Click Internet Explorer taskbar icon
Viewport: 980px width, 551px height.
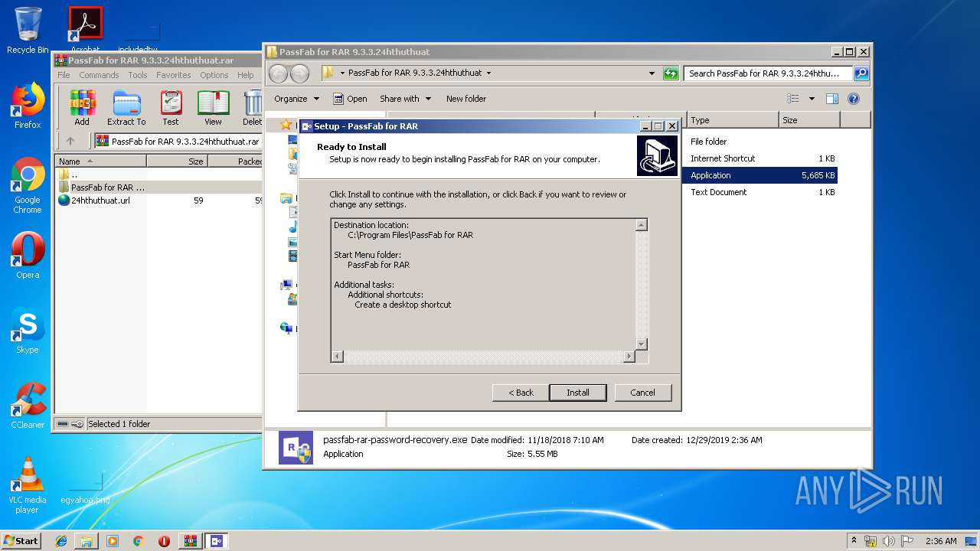[x=61, y=541]
